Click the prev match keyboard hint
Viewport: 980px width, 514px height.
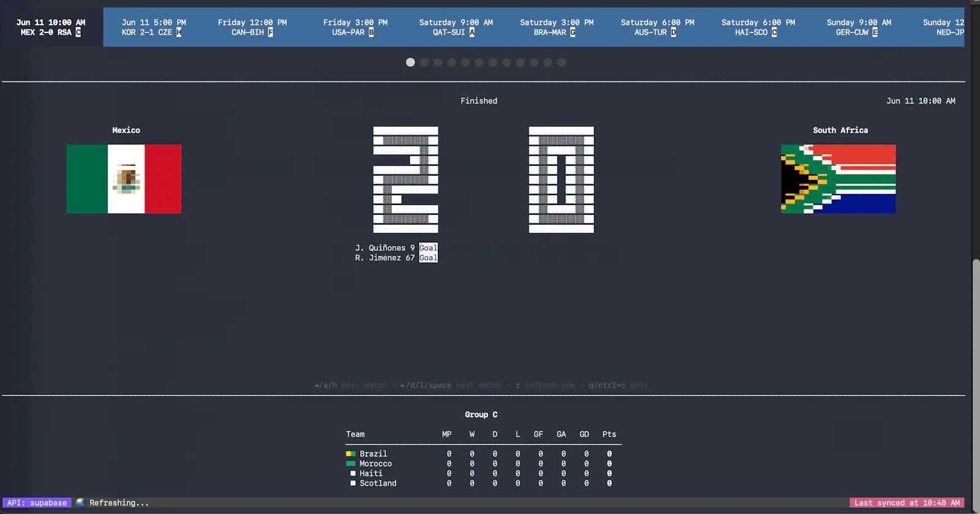[351, 386]
